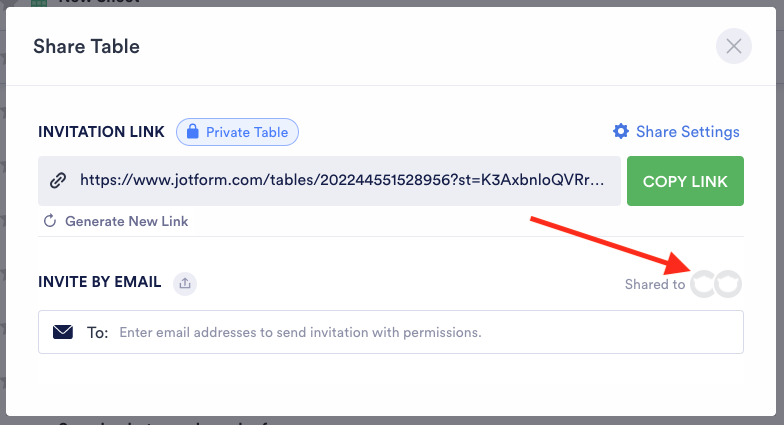Click the INVITE BY EMAIL heading
The width and height of the screenshot is (784, 425).
tap(99, 282)
